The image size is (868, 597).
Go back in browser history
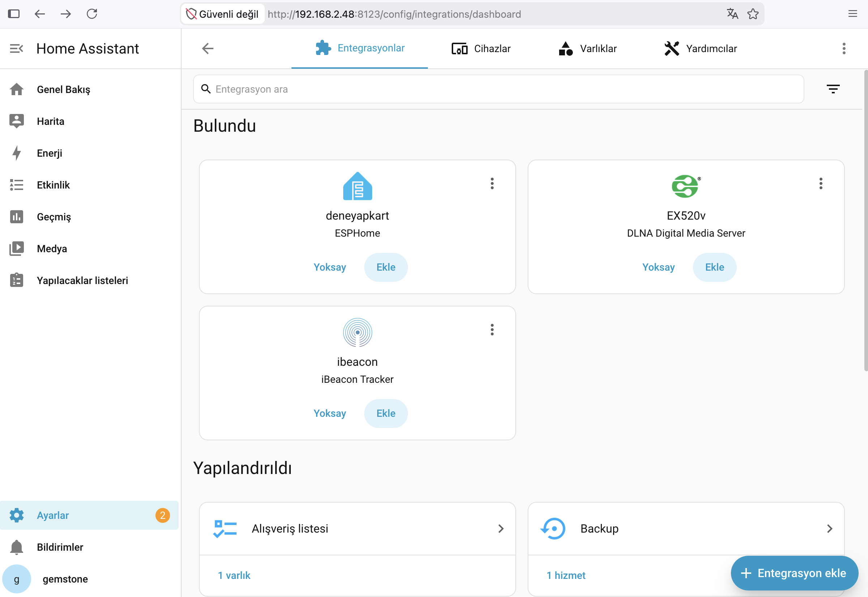(40, 14)
